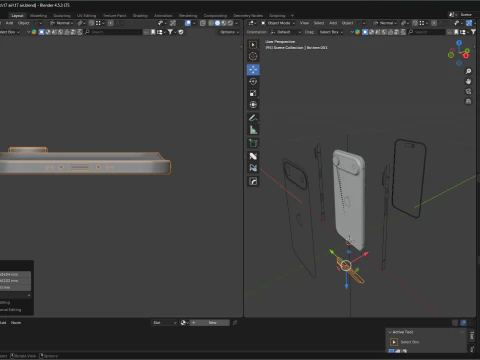Click the multicolored sphere icon in the left viewport header
The height and width of the screenshot is (360, 480).
point(34,32)
